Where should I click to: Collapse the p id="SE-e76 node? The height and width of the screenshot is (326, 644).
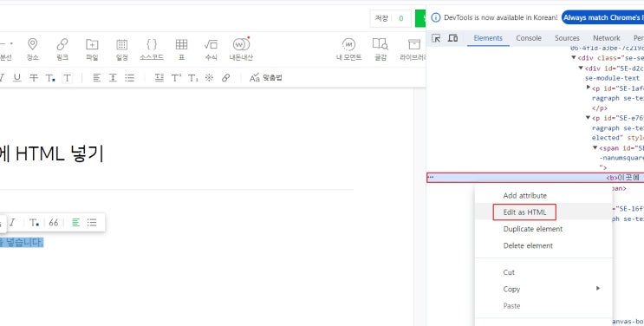589,118
